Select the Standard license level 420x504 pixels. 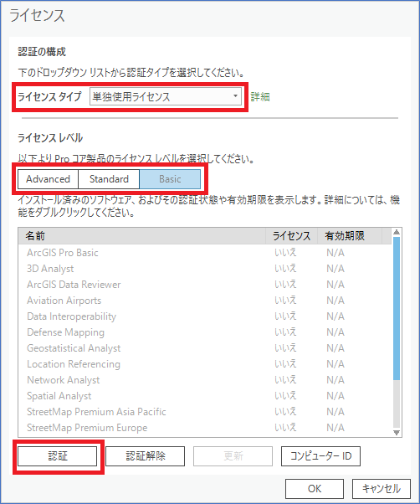(109, 179)
